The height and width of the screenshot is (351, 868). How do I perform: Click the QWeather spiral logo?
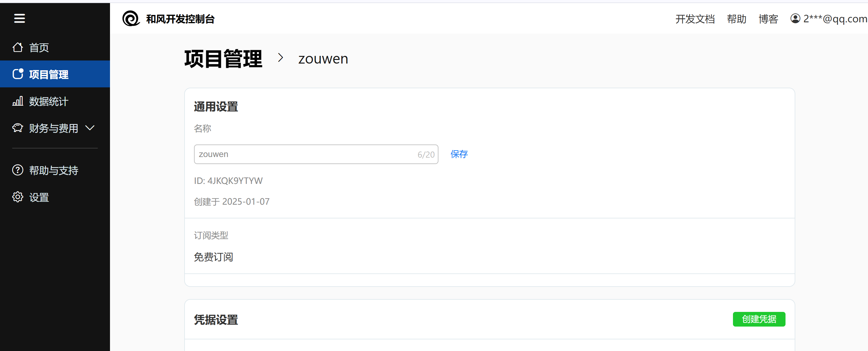point(131,19)
